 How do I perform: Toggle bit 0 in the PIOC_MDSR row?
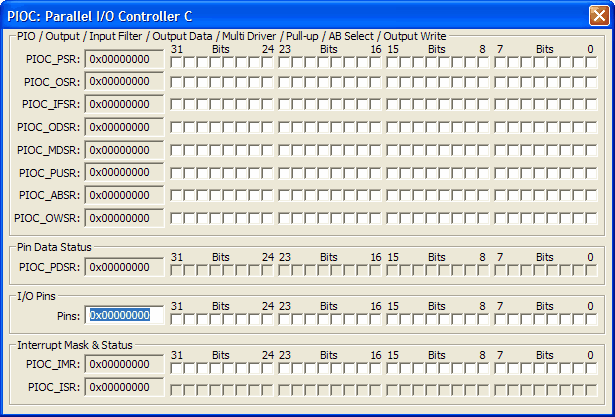[591, 150]
